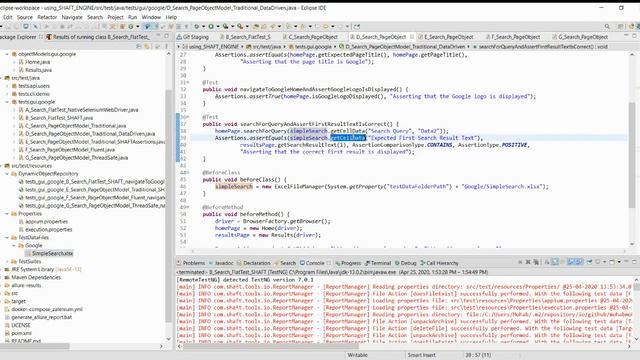
Task: Collapse the fold marker at line 36
Action: point(187,117)
